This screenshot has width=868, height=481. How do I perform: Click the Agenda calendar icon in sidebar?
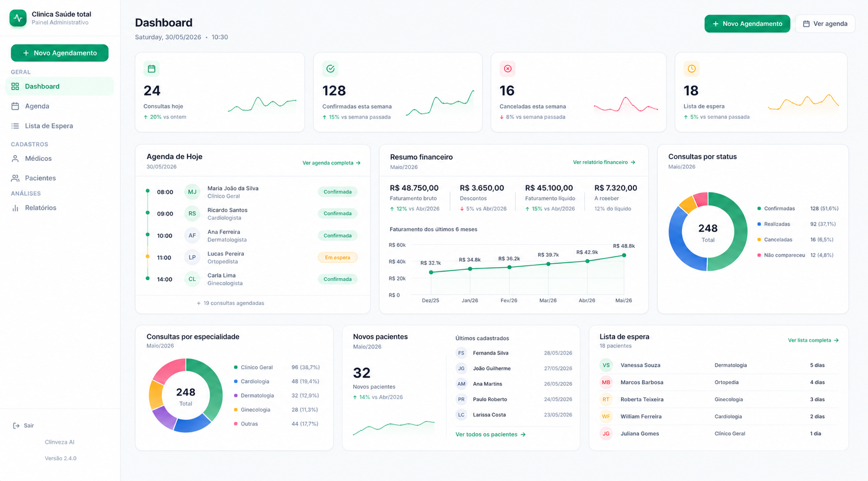15,106
